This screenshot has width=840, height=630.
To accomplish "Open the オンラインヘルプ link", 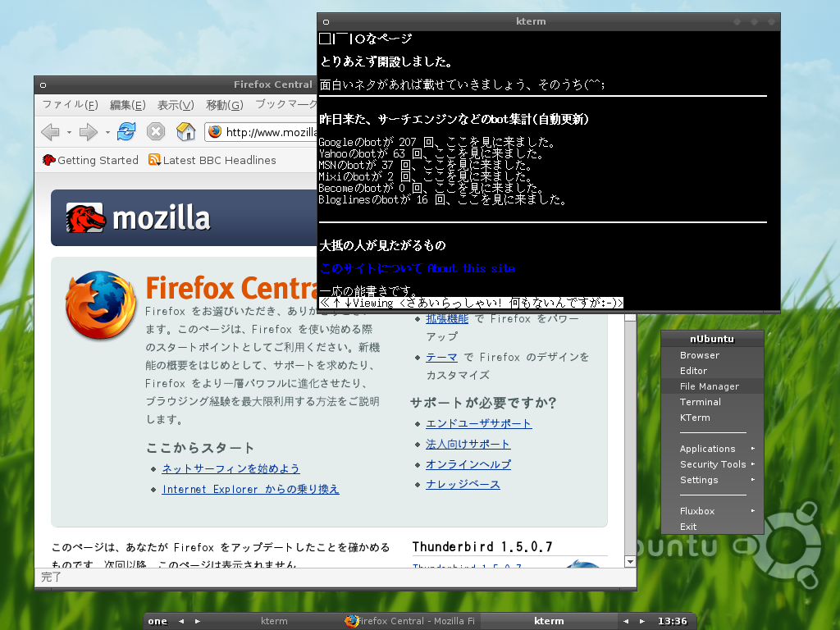I will click(468, 464).
